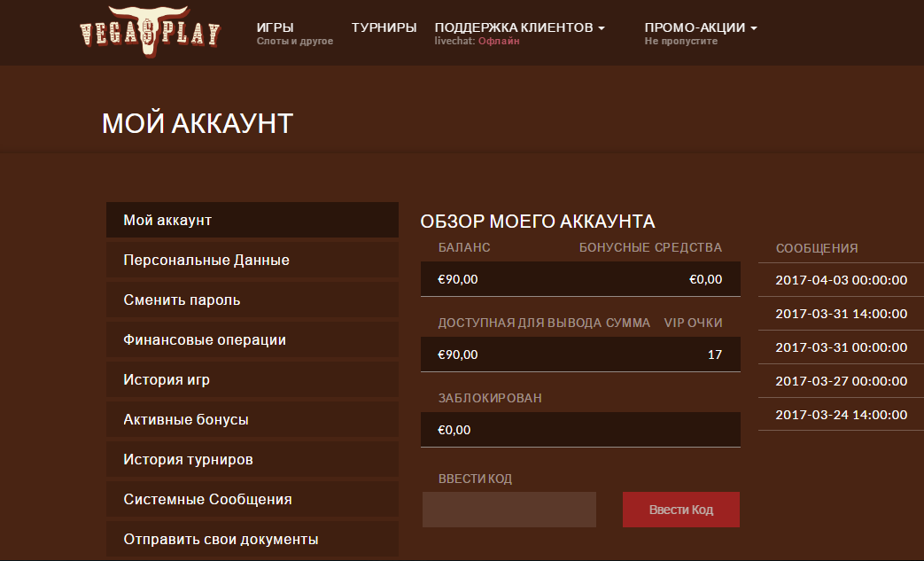Click the МОЙ АККАУНТ page title
This screenshot has height=561, width=924.
pos(198,124)
